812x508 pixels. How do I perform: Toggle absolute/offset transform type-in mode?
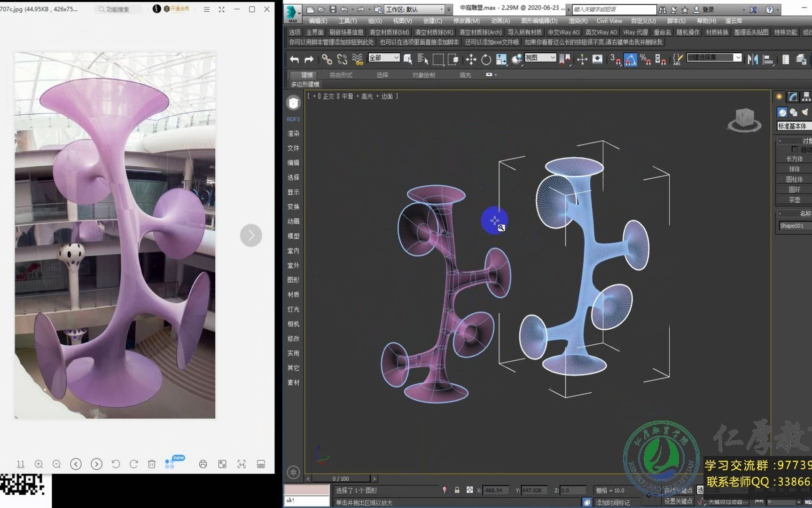[469, 490]
